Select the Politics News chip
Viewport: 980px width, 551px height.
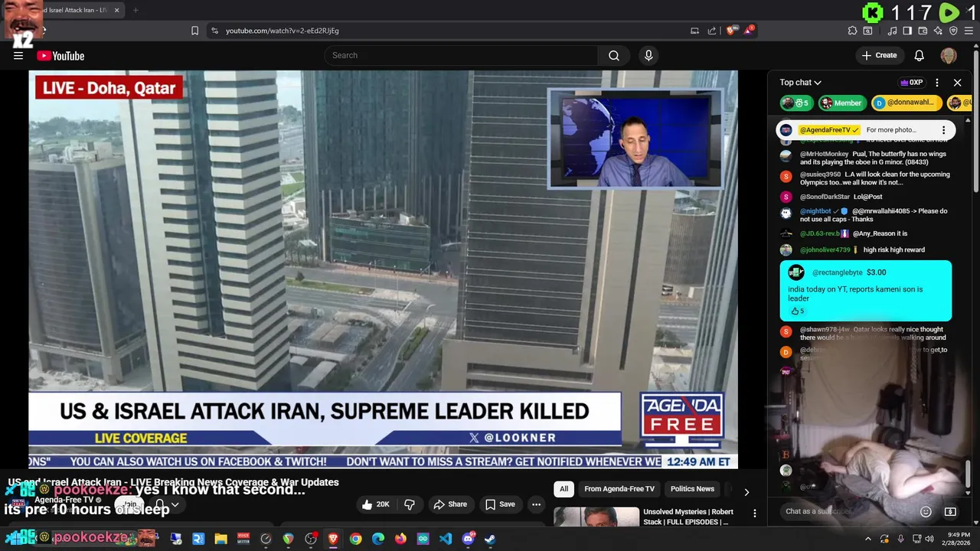point(692,489)
